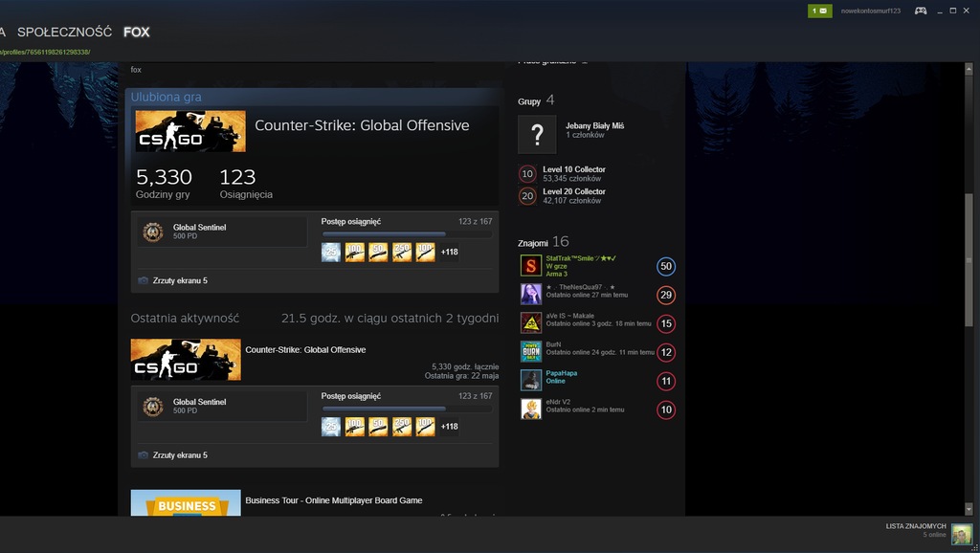Click the 123 Osiągnięcia statistic
Viewport: 980px width, 553px height.
(x=246, y=184)
